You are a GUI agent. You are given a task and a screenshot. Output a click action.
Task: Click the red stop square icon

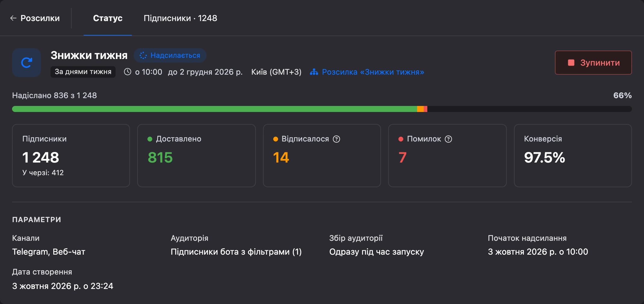tap(571, 63)
